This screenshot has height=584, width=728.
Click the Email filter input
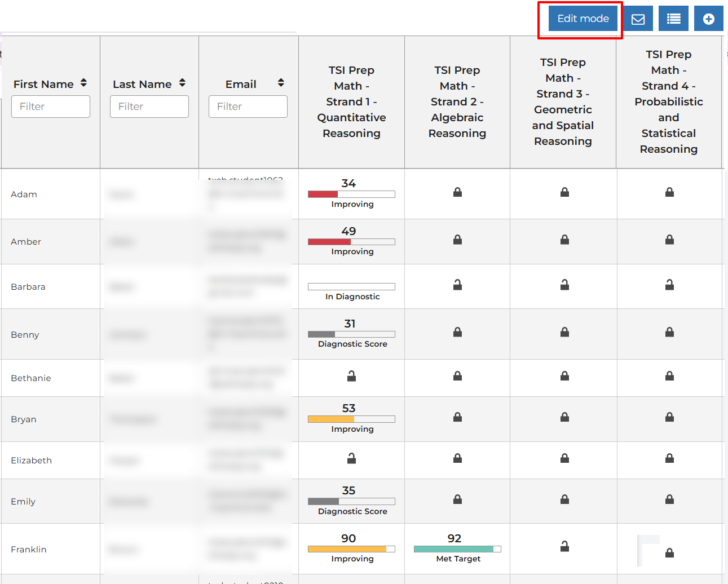[248, 107]
